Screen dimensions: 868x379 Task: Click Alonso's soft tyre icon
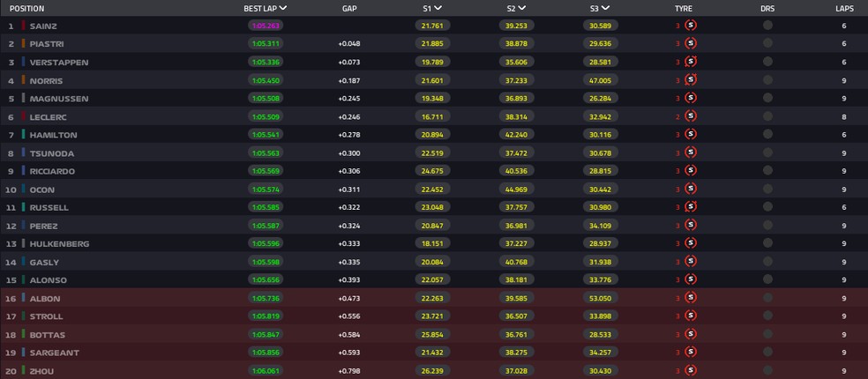691,279
